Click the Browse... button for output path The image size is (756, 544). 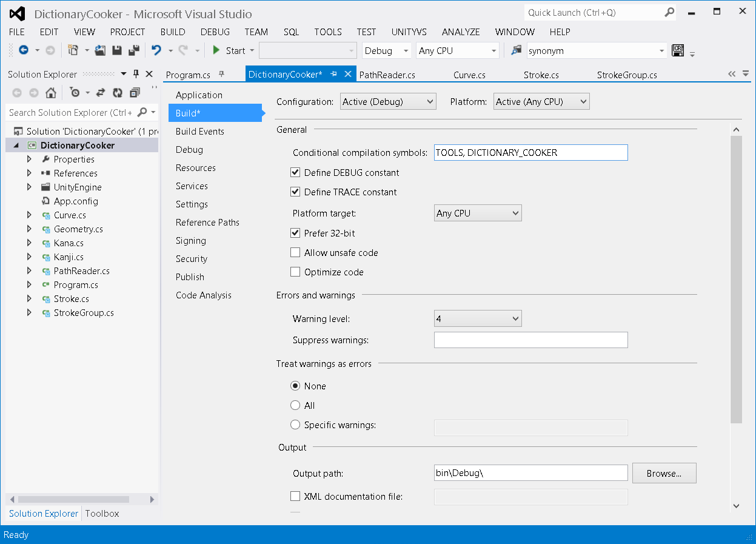click(664, 473)
